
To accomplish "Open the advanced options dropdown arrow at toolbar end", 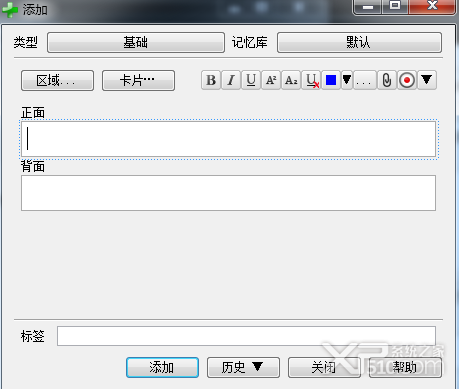I will point(427,80).
